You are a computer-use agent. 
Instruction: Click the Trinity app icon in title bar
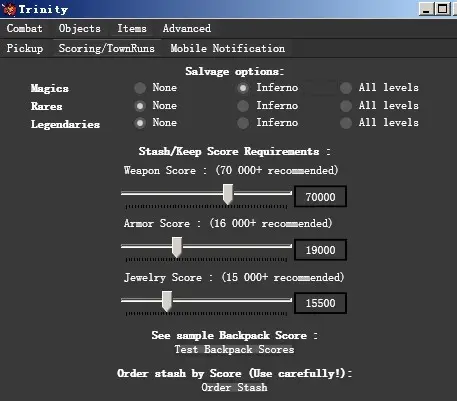9,9
